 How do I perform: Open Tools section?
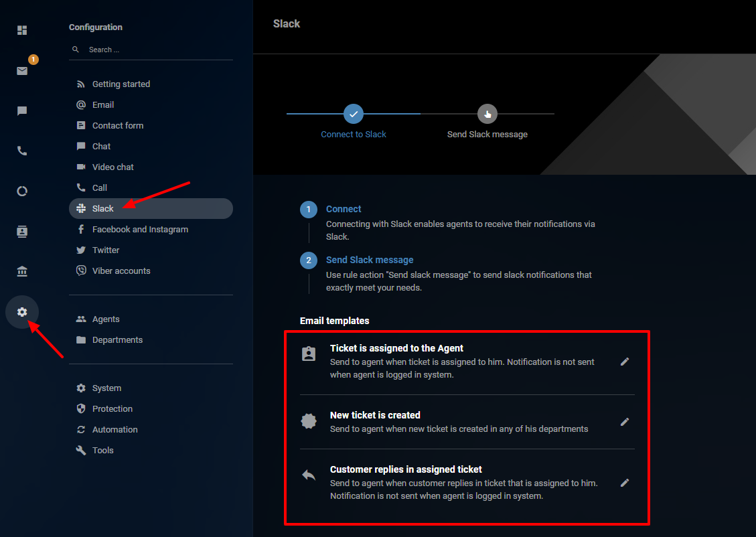(151, 450)
